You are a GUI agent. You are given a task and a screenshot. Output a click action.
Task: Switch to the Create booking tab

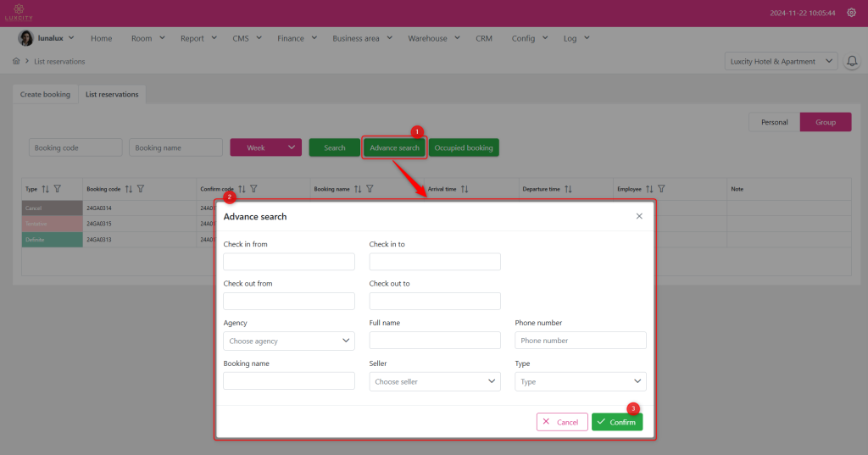tap(45, 94)
